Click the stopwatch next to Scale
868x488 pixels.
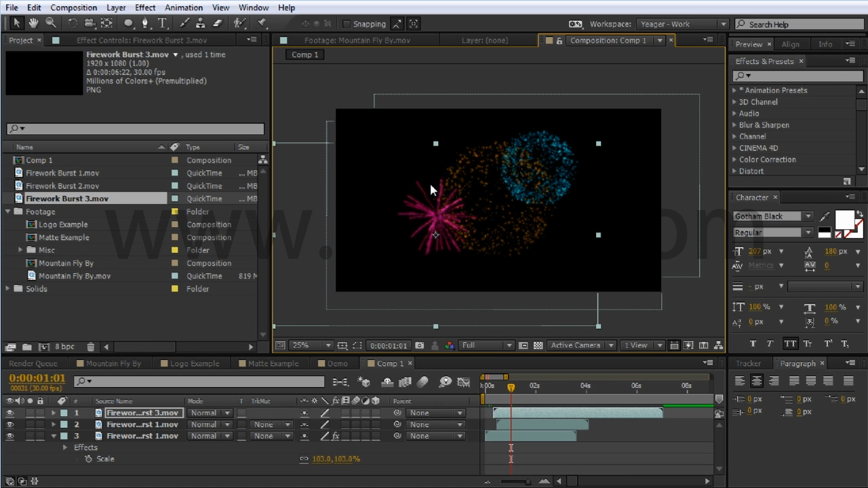pyautogui.click(x=88, y=459)
